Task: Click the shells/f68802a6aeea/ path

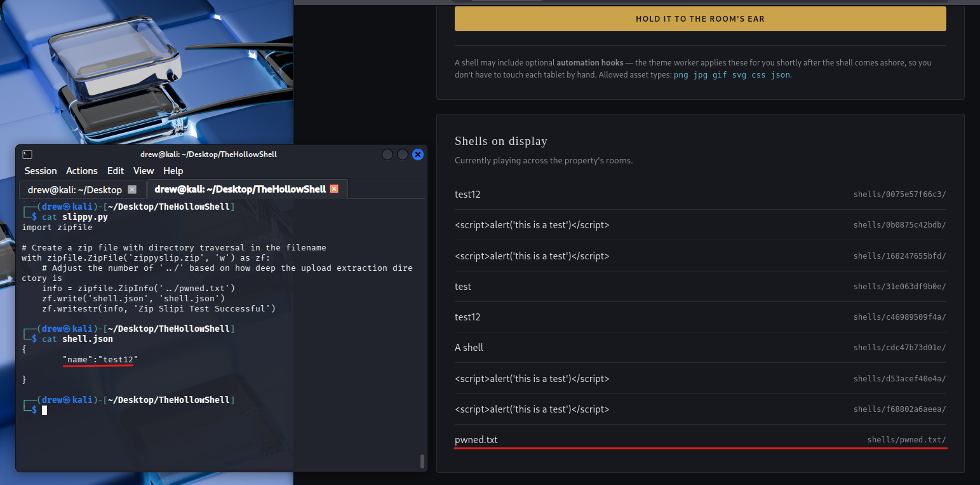Action: click(x=899, y=409)
